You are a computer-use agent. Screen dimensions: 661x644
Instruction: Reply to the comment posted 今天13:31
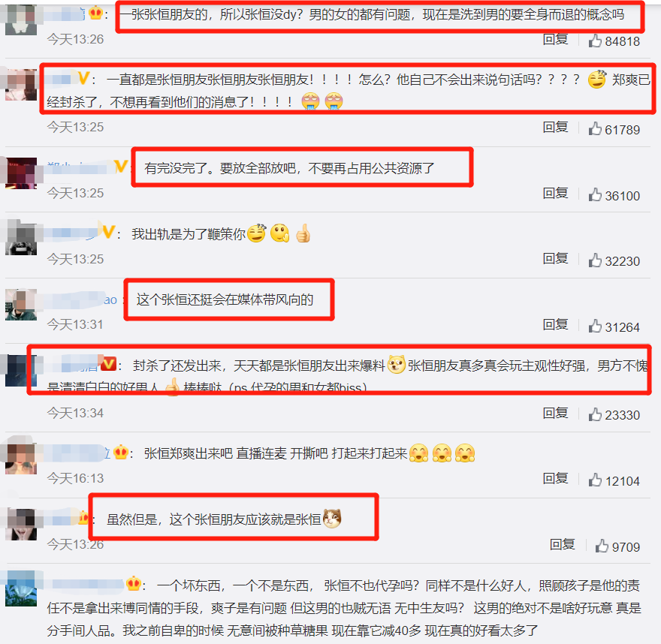pos(555,325)
